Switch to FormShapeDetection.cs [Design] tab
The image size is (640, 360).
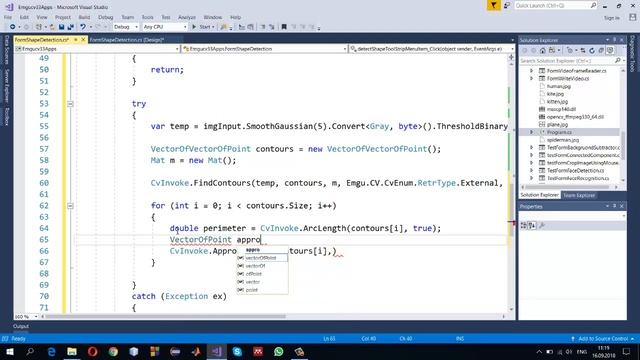127,40
